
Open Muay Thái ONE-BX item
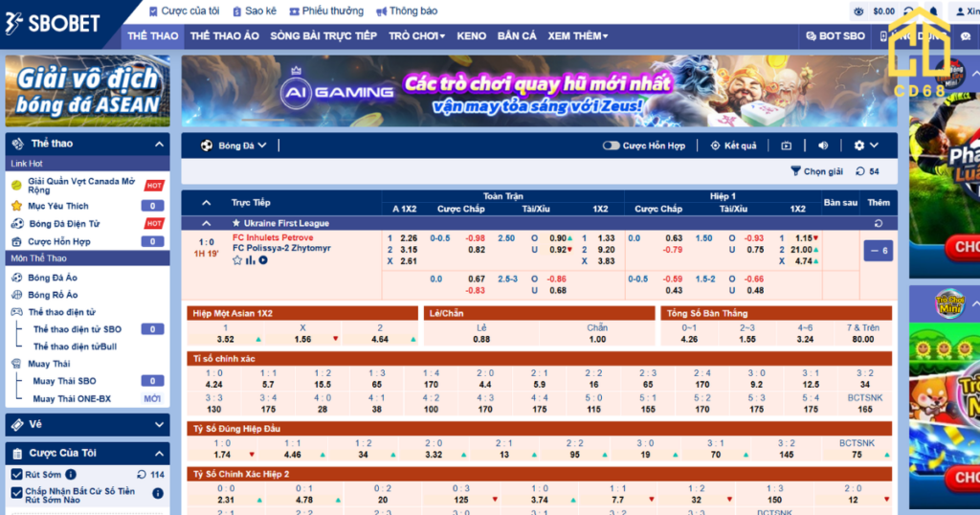(x=71, y=399)
